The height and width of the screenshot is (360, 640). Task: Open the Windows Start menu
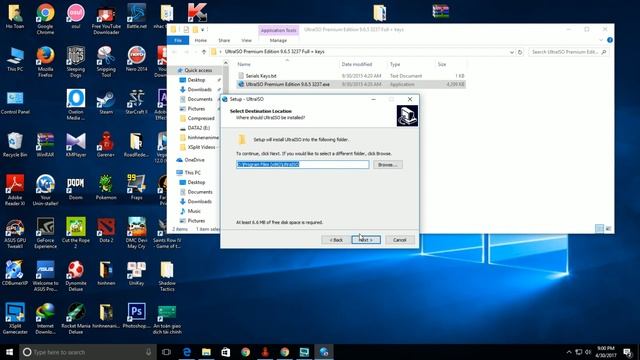coord(9,352)
